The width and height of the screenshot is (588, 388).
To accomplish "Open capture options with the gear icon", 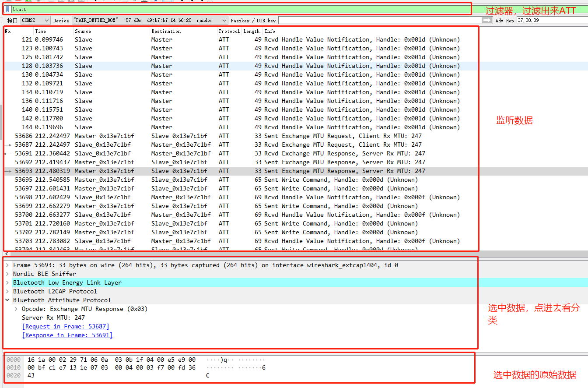I will [38, 1].
